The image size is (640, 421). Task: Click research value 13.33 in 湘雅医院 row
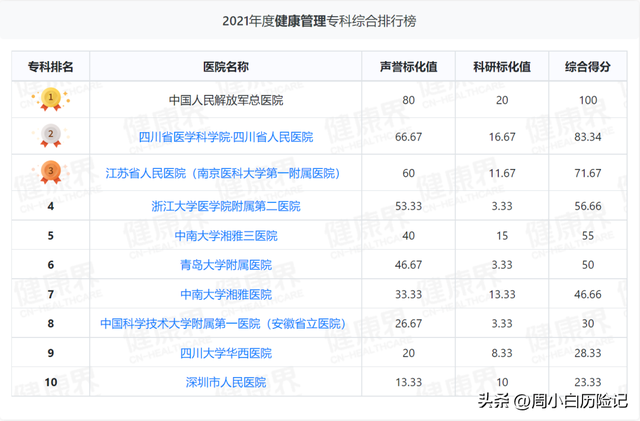click(502, 294)
